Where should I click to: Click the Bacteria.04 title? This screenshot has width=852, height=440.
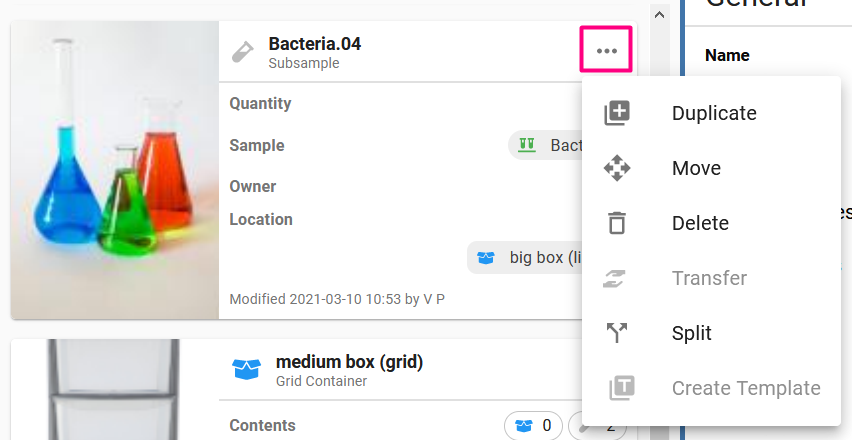coord(315,43)
